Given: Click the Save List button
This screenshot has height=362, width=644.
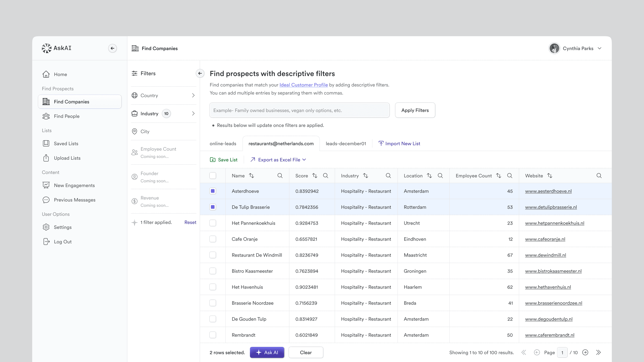Looking at the screenshot, I should [224, 160].
